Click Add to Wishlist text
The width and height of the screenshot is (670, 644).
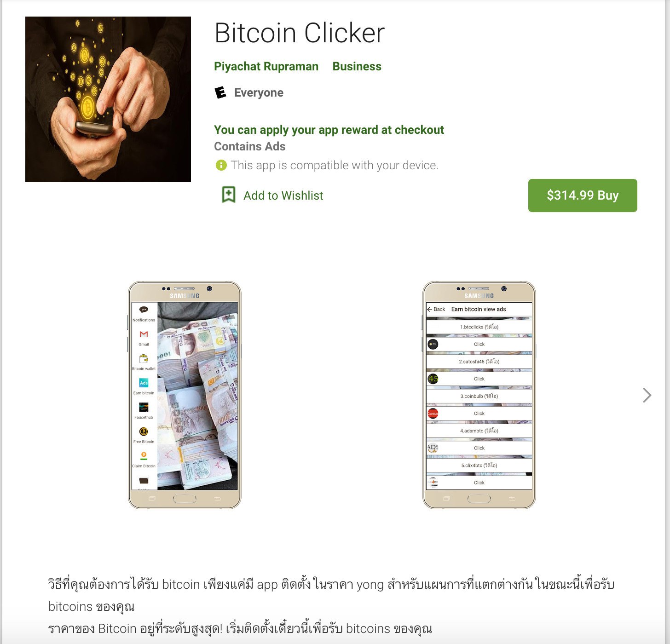(283, 195)
